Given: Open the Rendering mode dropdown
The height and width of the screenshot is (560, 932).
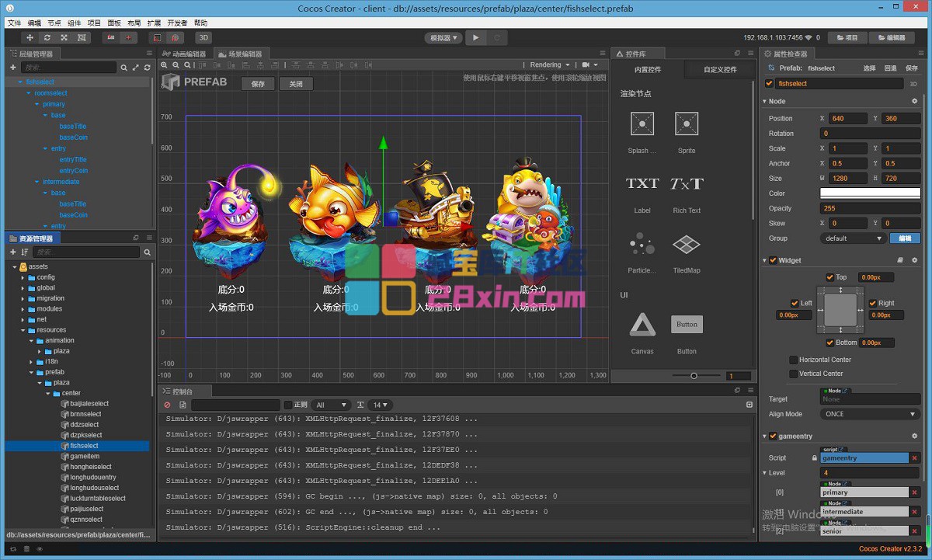Looking at the screenshot, I should coord(550,65).
